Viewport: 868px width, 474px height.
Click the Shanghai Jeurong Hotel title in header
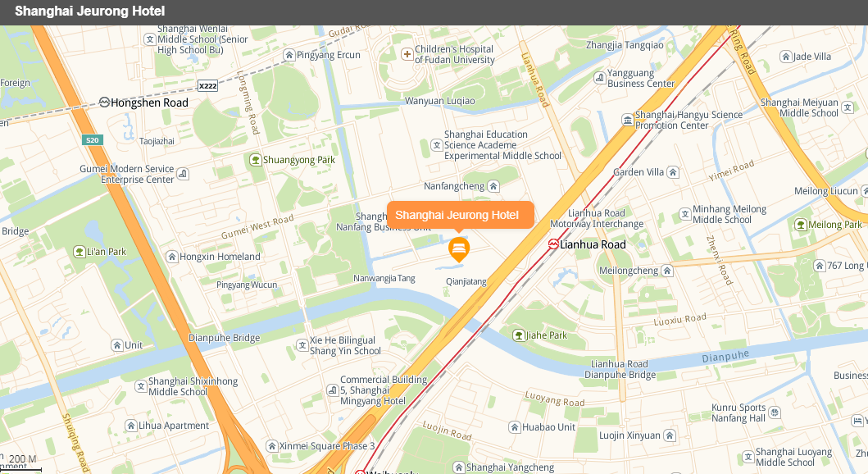coord(89,11)
